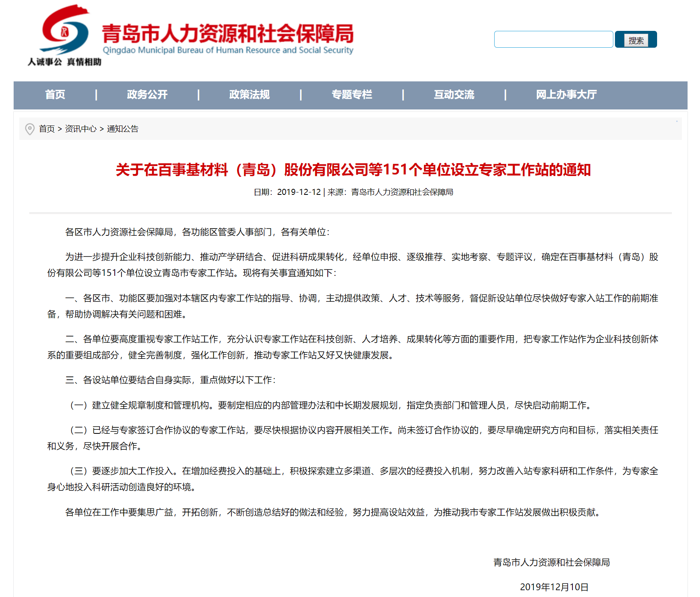Click the paragraph (二)已经与专家签订合作协议
Screen dimensions: 700x597
353,438
